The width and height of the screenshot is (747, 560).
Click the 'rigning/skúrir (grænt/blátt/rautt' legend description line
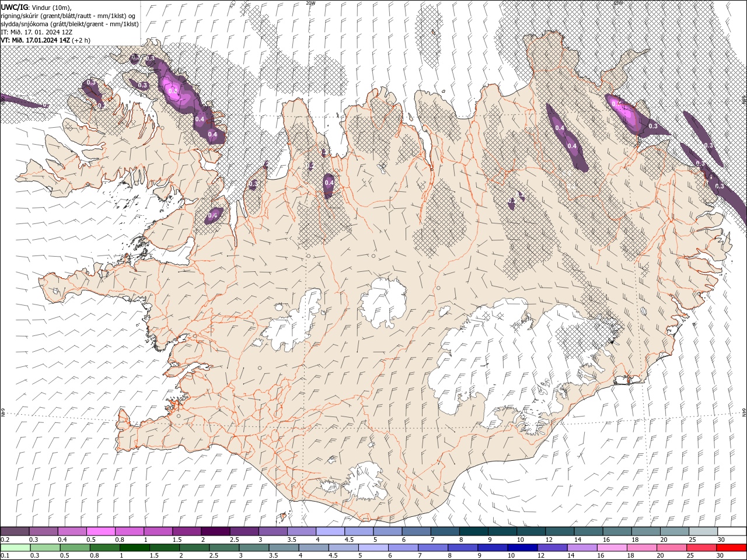pos(69,16)
